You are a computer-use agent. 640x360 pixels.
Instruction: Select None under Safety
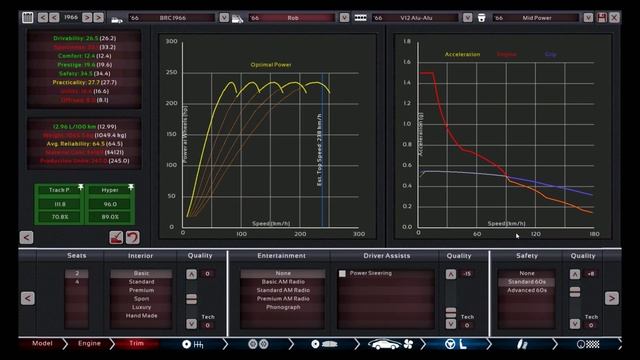coord(527,273)
